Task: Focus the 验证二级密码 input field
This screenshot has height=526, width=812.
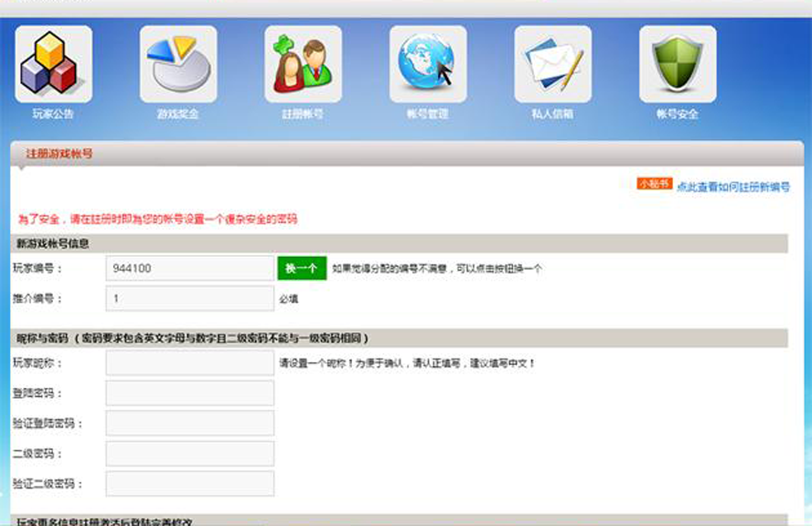Action: pyautogui.click(x=190, y=484)
